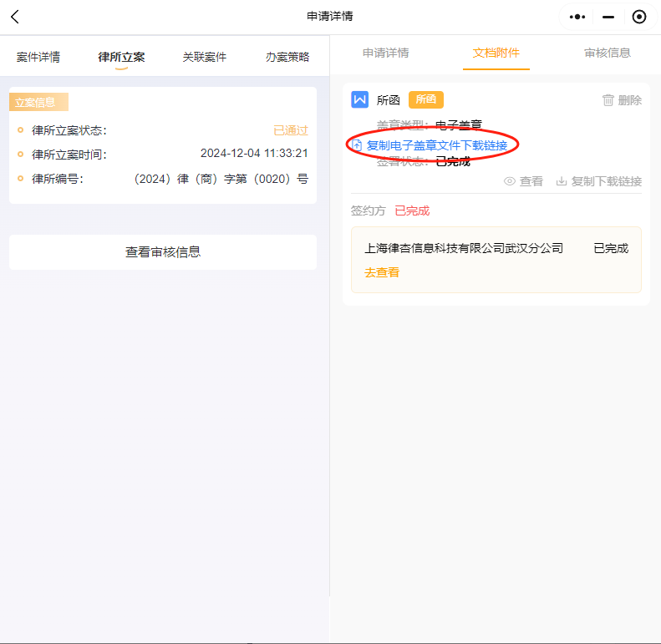
Task: Click the eye icon labeled 查看
Action: pos(510,181)
